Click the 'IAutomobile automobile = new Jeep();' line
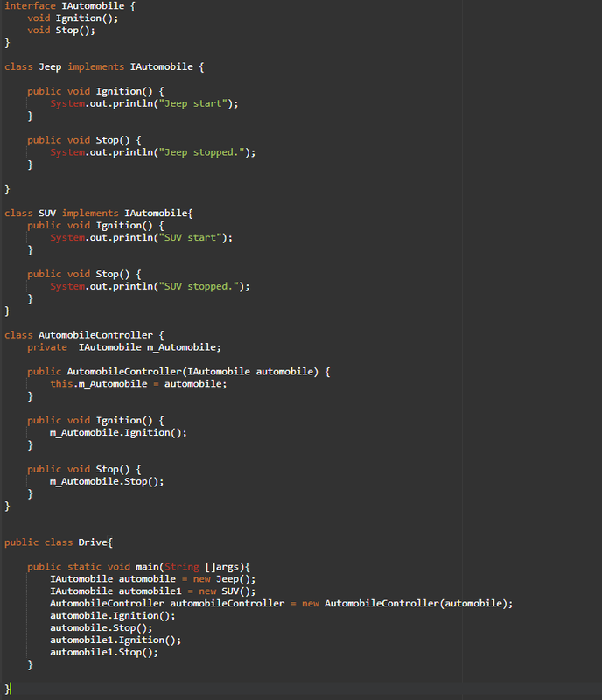The height and width of the screenshot is (700, 602). (x=153, y=579)
